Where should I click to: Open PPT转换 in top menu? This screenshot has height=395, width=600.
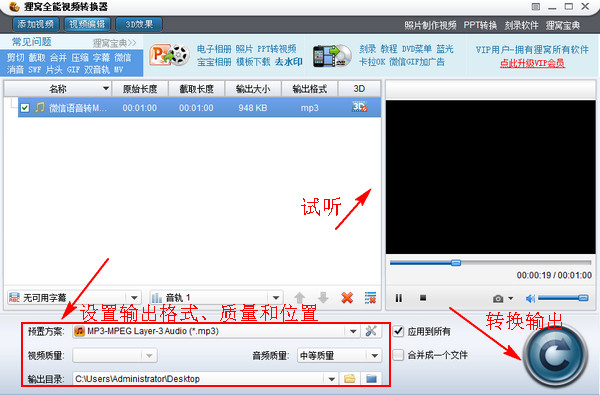(x=480, y=25)
